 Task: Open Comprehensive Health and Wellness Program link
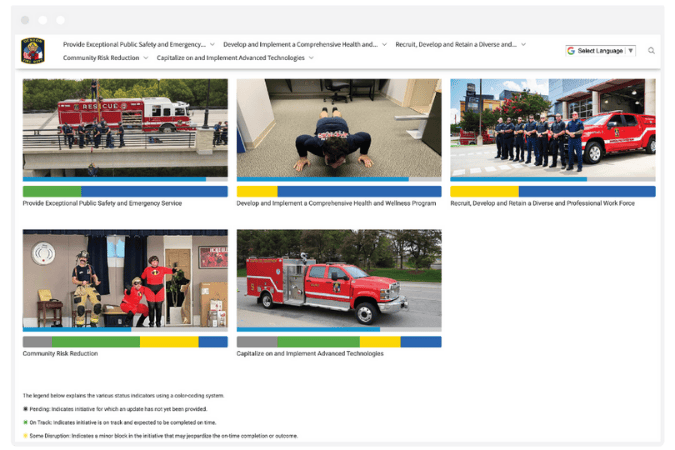click(x=336, y=203)
